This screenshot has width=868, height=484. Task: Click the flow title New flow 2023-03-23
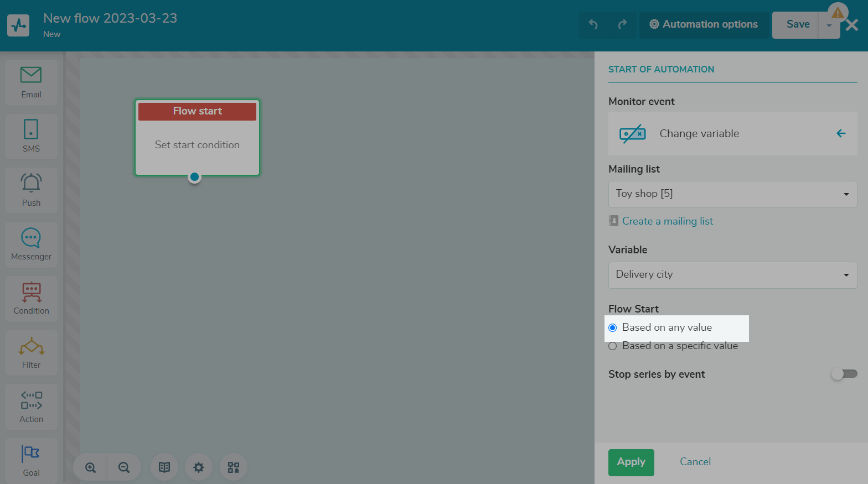[x=110, y=18]
